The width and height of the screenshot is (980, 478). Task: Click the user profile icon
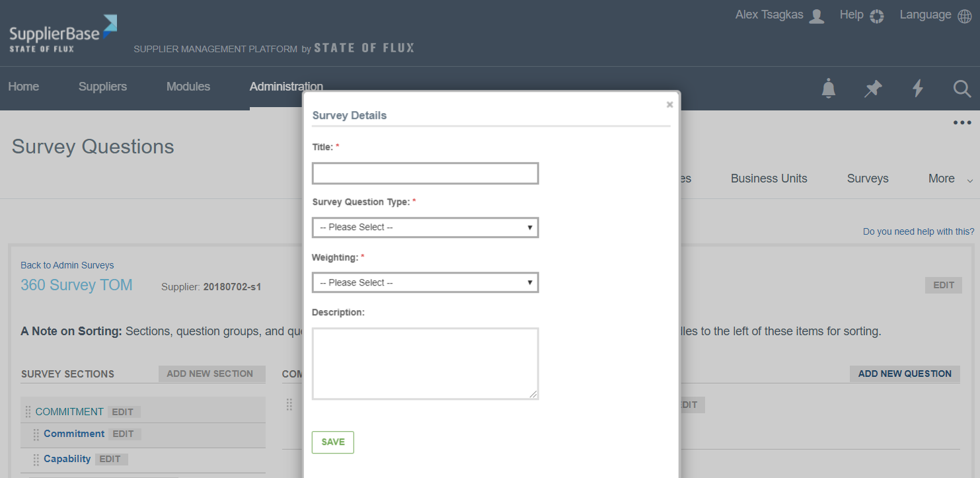tap(817, 16)
